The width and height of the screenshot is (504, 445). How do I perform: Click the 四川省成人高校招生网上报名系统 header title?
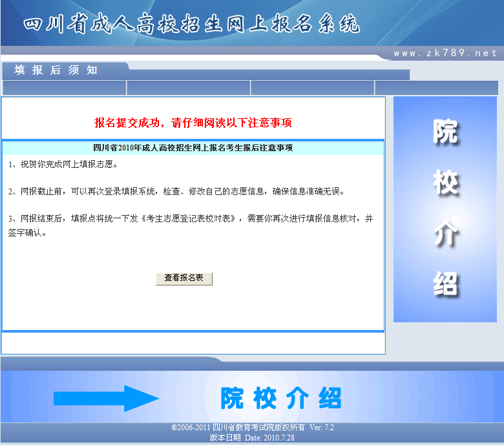pyautogui.click(x=191, y=24)
